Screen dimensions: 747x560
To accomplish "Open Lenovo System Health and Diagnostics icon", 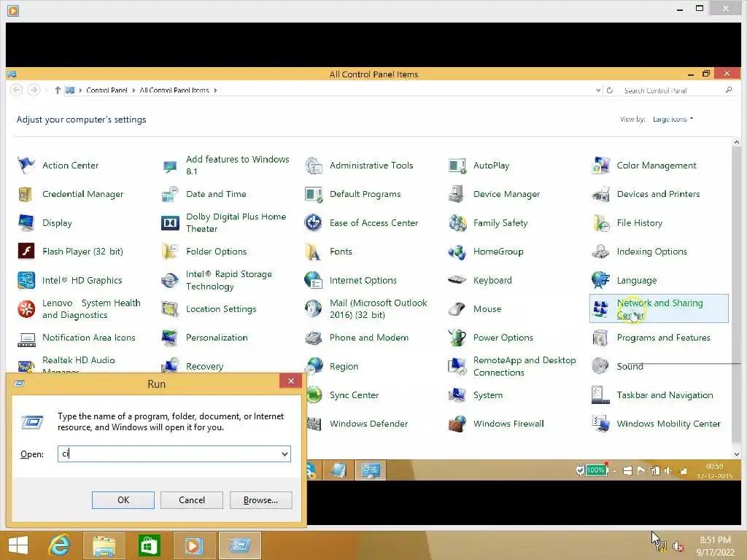I will pos(26,308).
